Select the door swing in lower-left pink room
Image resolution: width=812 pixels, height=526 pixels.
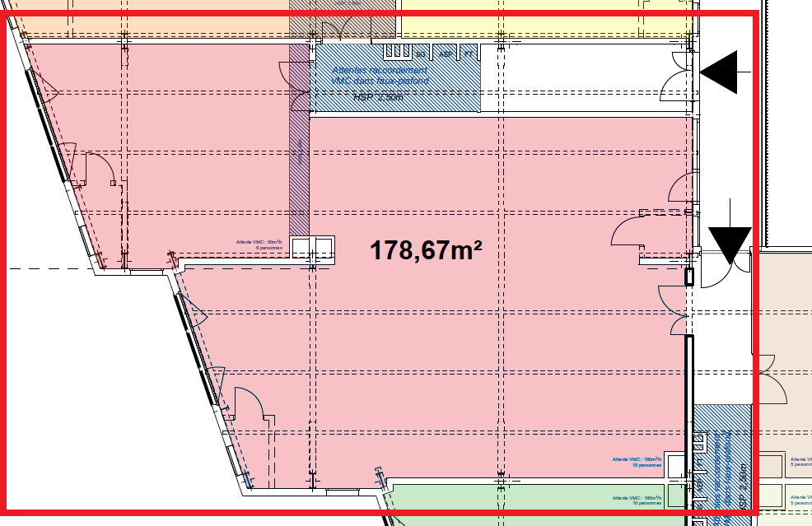[x=249, y=403]
